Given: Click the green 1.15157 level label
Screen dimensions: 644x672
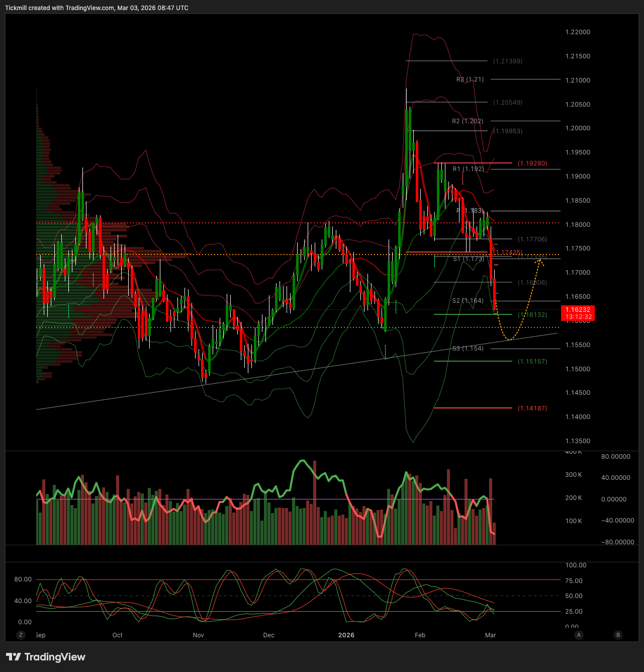Looking at the screenshot, I should pyautogui.click(x=532, y=362).
